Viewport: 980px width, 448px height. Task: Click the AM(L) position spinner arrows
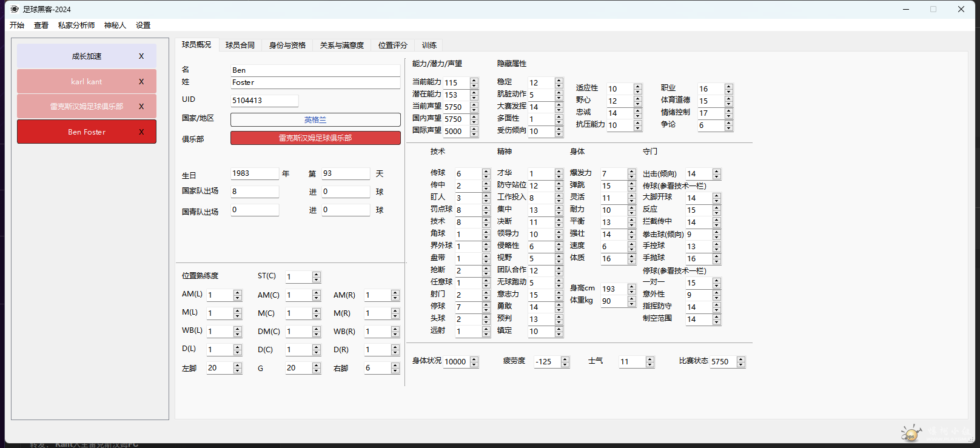[x=238, y=295]
